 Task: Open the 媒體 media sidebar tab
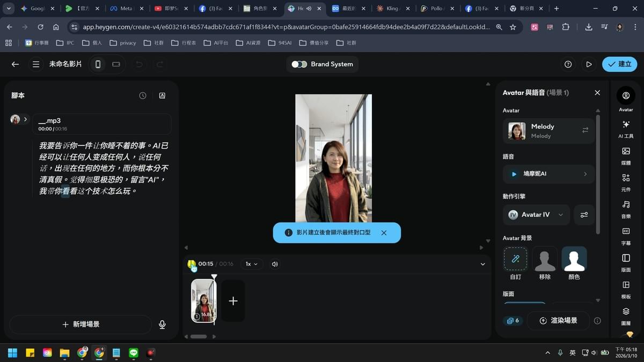coord(626,156)
